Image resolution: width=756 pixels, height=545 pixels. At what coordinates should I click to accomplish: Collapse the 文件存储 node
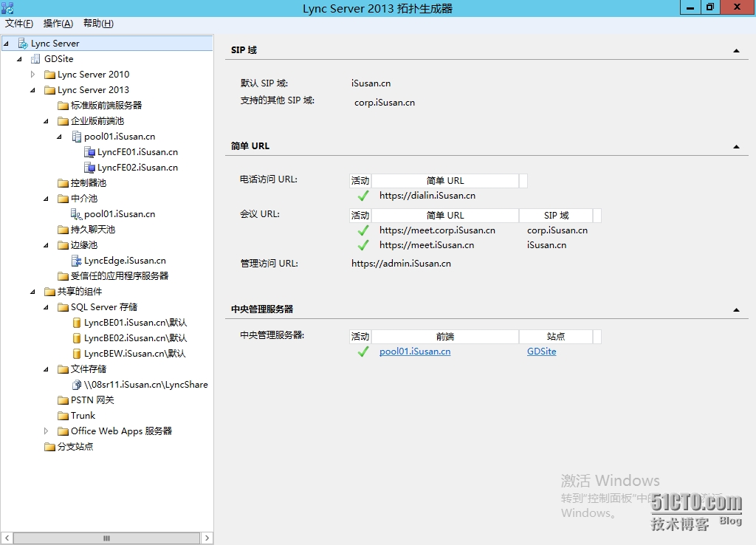pyautogui.click(x=47, y=369)
